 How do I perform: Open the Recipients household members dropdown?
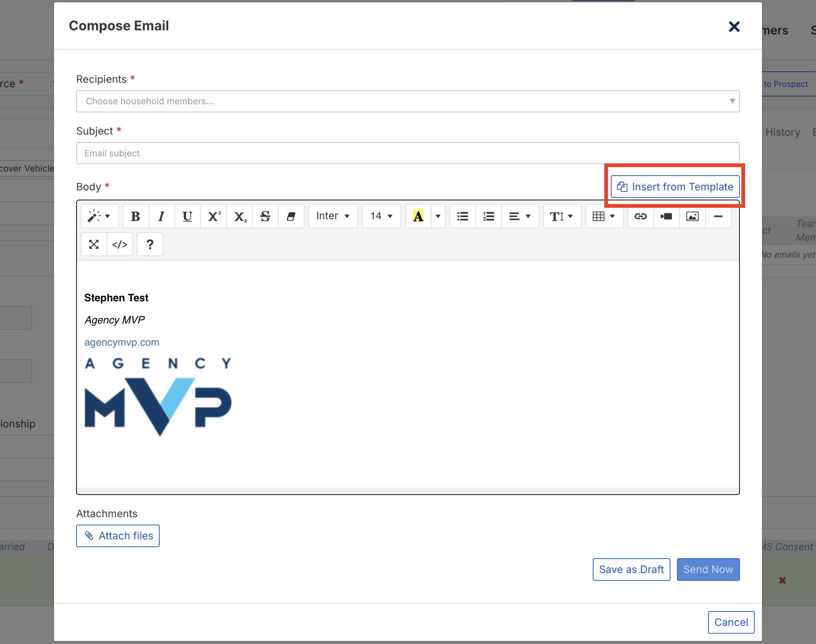(408, 101)
